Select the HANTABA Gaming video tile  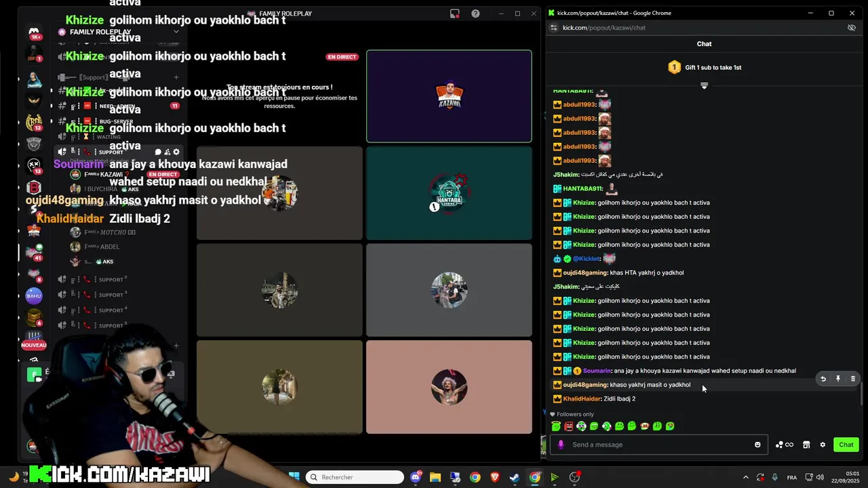click(449, 193)
